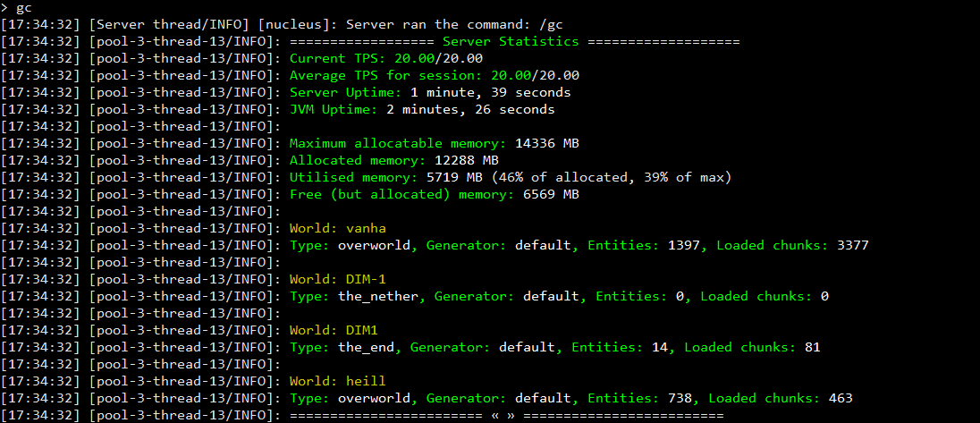Click the 'gc' command at the prompt
Viewport: 980px width, 423px height.
point(24,8)
